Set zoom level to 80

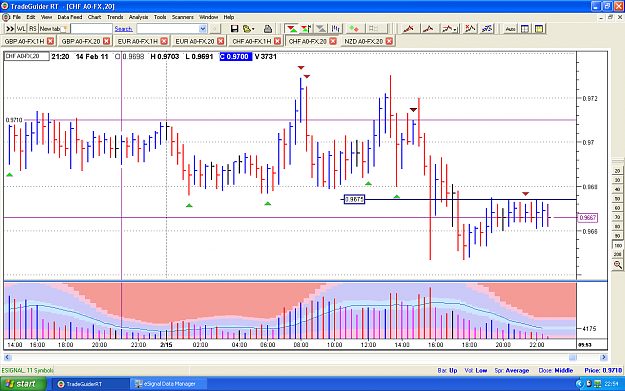coord(617,227)
